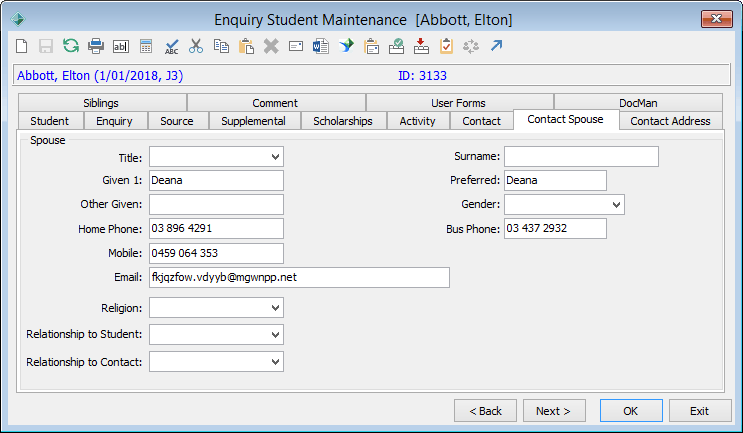Open the Supplemental tab
This screenshot has width=743, height=433.
[x=254, y=121]
